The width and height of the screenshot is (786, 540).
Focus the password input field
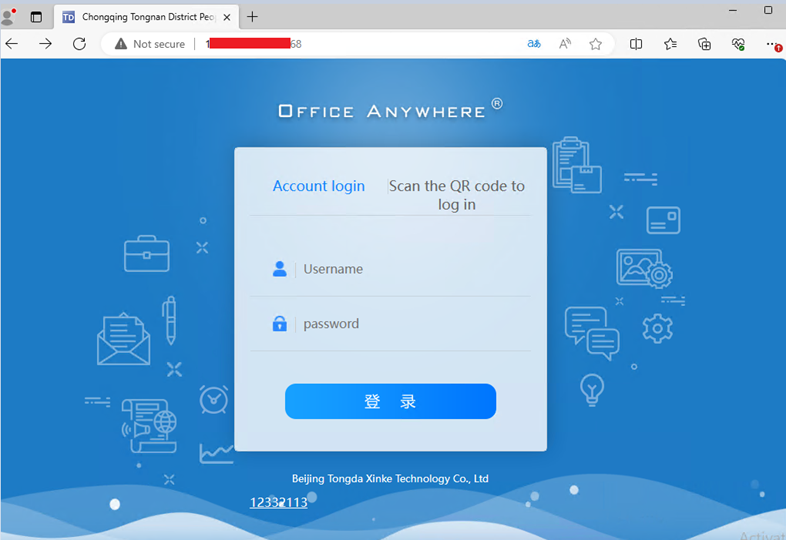410,324
